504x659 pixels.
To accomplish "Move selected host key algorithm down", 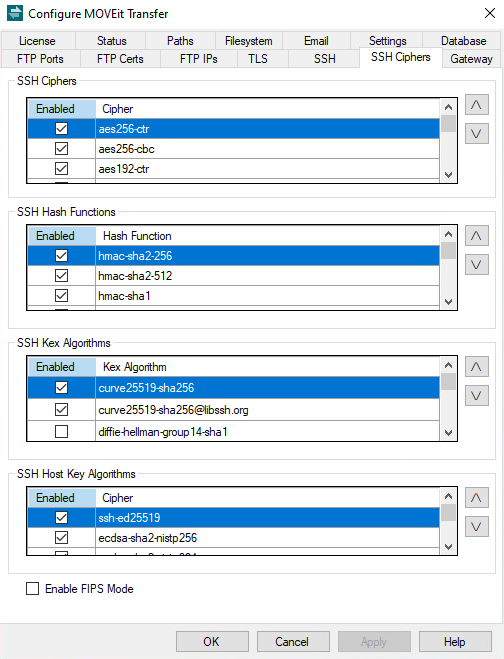I will pos(477,527).
